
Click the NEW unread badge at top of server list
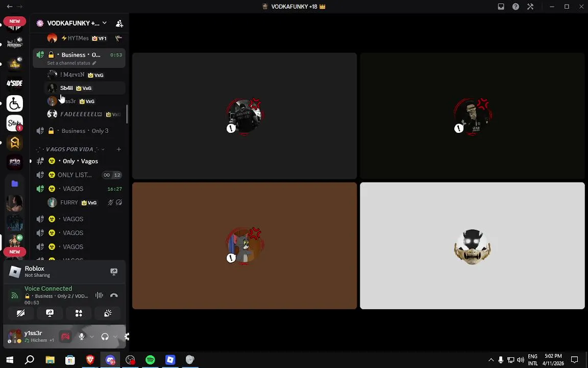click(x=15, y=21)
